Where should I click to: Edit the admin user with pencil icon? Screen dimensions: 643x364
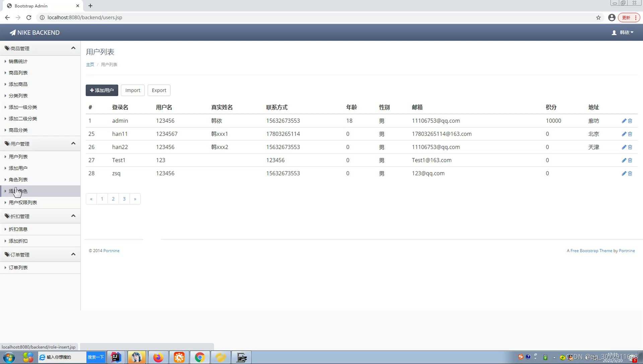[x=624, y=121]
